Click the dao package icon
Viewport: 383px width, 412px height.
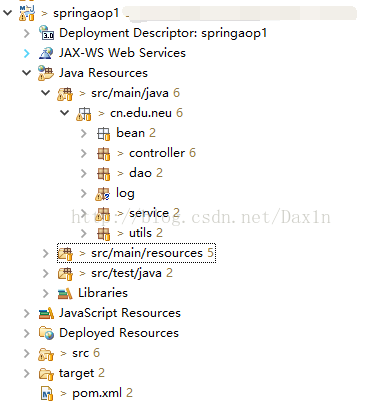pyautogui.click(x=103, y=174)
